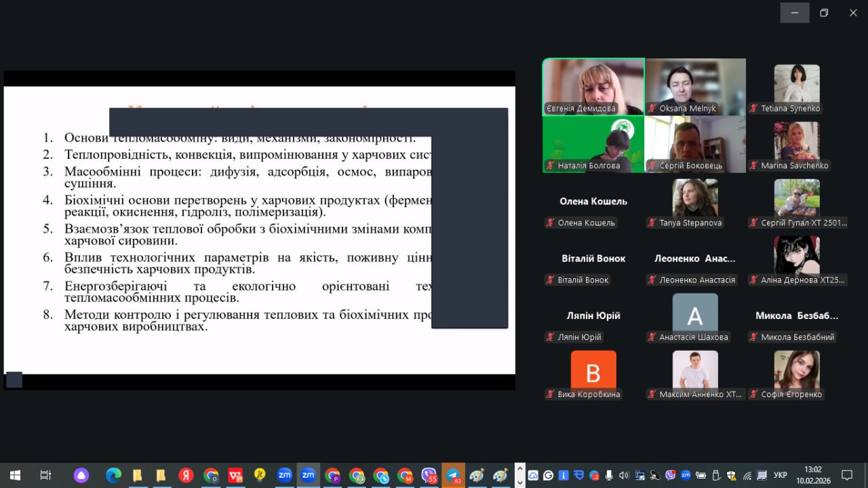Open Windows Security shield tray icon
The height and width of the screenshot is (488, 868).
click(731, 475)
